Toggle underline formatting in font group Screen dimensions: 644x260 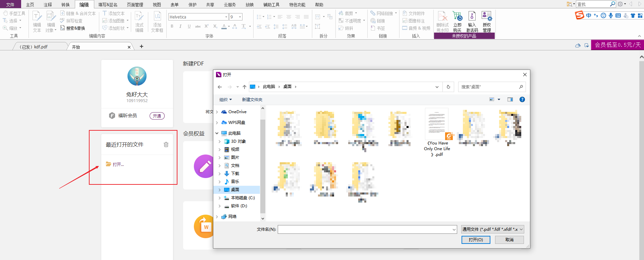189,26
